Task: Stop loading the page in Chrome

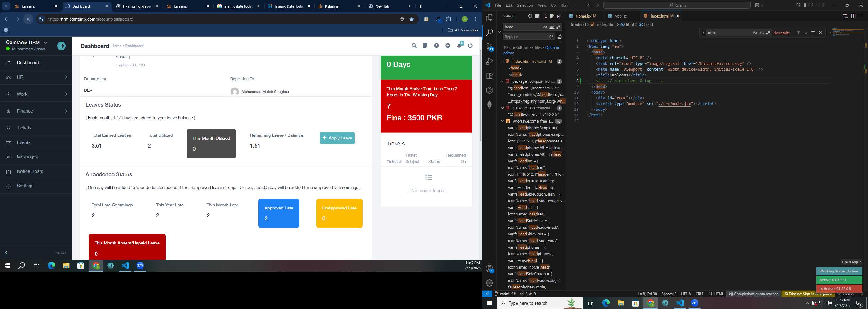Action: point(28,19)
